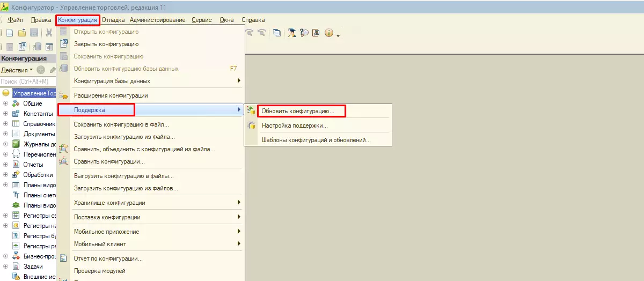644x281 pixels.
Task: Expand the Отчеты tree node
Action: pyautogui.click(x=6, y=165)
